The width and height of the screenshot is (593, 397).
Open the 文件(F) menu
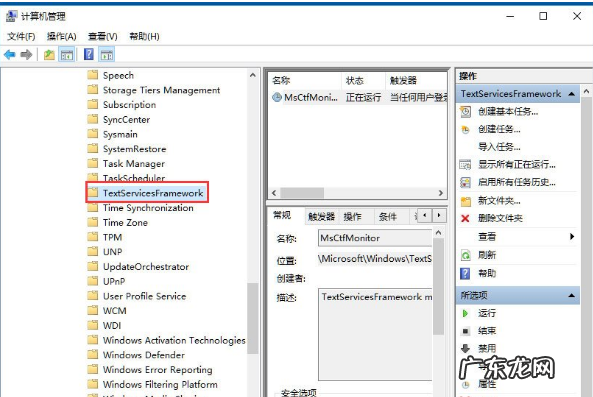(x=21, y=36)
